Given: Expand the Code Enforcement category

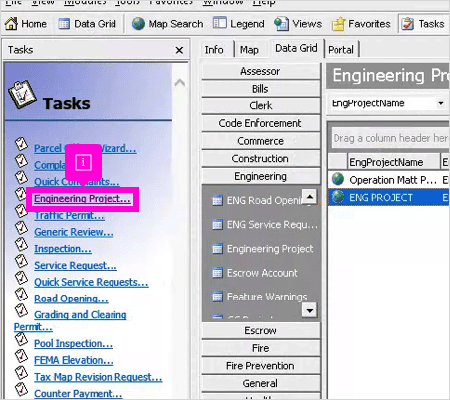Looking at the screenshot, I should coord(260,123).
